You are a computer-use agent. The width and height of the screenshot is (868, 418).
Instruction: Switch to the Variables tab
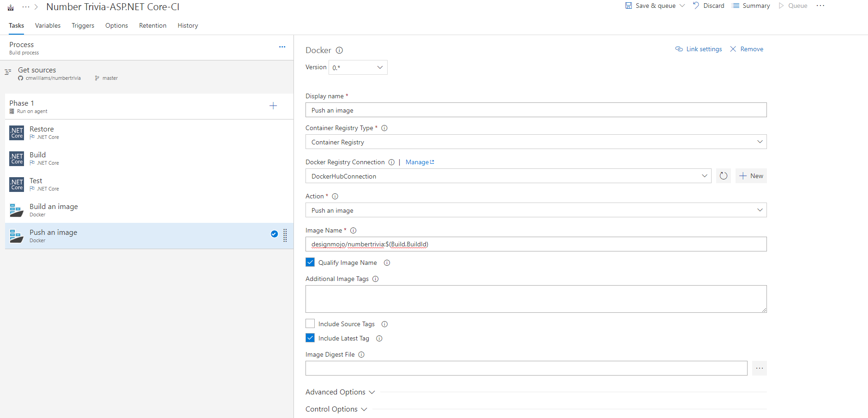tap(48, 25)
